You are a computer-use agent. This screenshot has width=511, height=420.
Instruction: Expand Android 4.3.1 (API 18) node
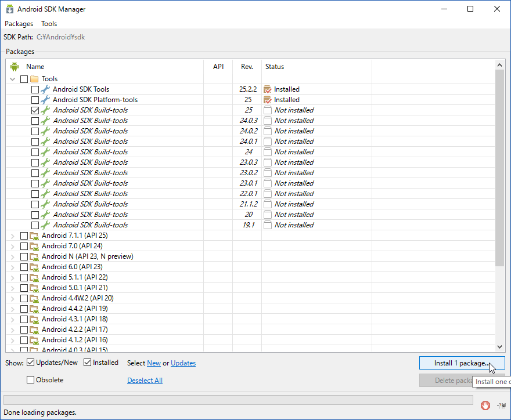click(13, 319)
